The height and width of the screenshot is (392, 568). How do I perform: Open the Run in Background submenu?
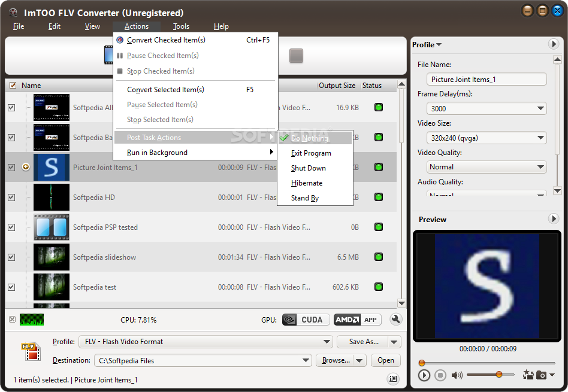pyautogui.click(x=195, y=153)
